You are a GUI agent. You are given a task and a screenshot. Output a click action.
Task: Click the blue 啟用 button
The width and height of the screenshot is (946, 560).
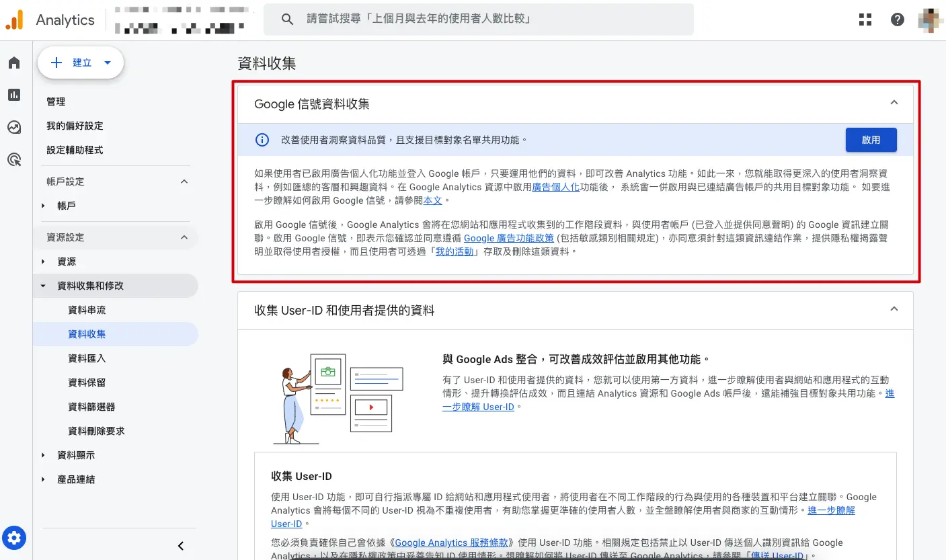[x=871, y=140]
